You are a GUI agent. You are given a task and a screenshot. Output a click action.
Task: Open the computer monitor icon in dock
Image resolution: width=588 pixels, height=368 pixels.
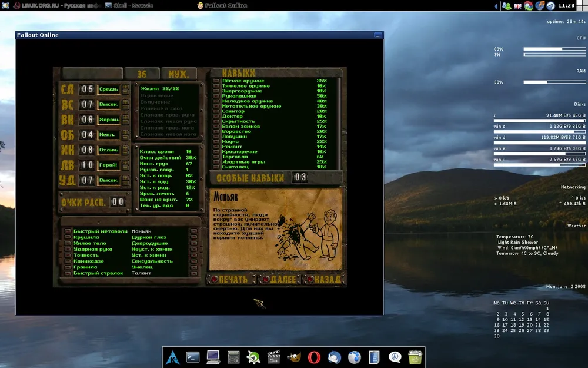click(x=213, y=357)
